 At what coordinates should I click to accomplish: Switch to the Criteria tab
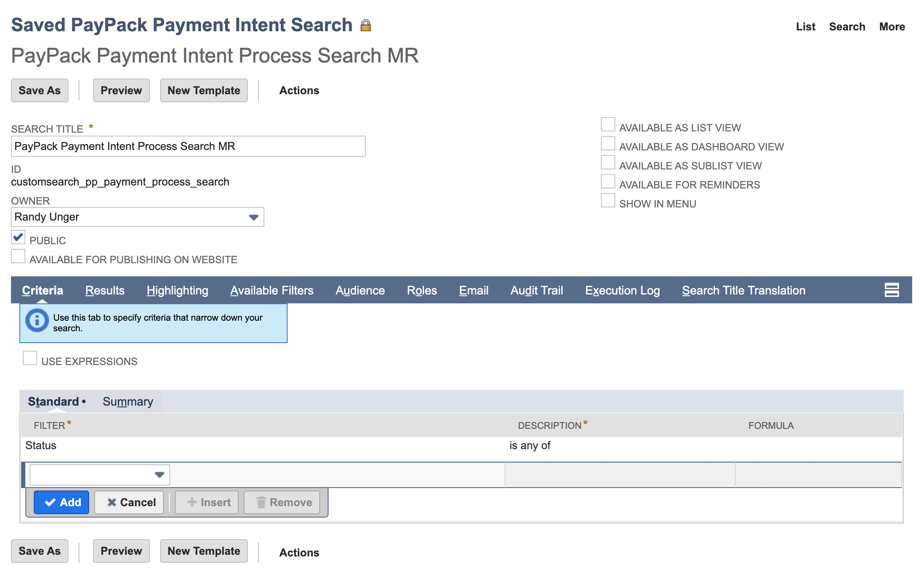42,290
